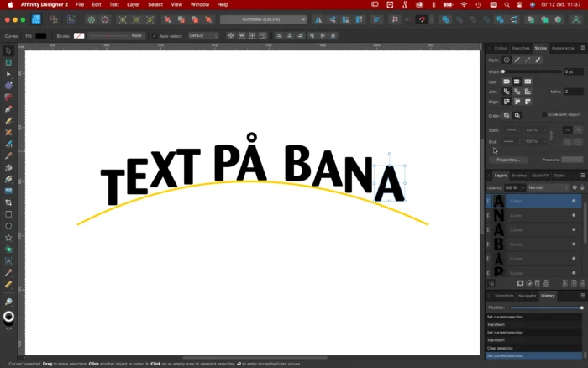
Task: Select the Zoom tool
Action: click(x=8, y=302)
